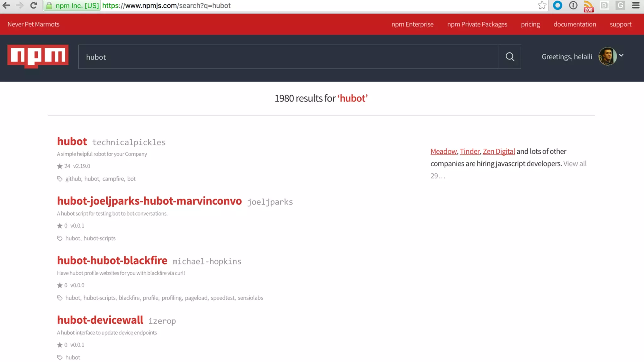
Task: Click the blue circle extension icon
Action: pos(558,6)
